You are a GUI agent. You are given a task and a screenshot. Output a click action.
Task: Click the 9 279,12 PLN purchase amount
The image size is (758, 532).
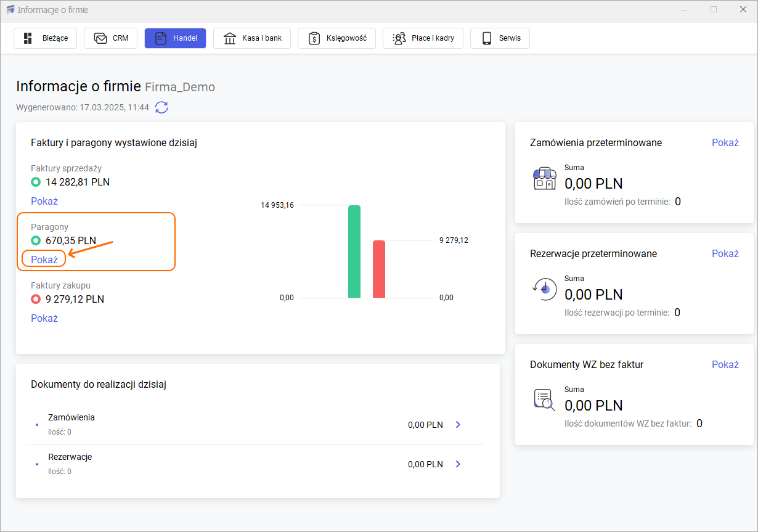75,299
